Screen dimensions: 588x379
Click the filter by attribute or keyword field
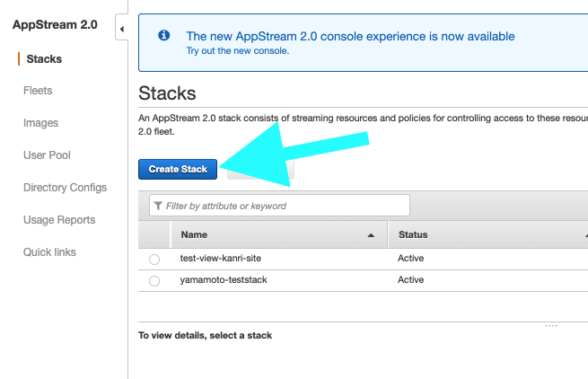(x=279, y=206)
